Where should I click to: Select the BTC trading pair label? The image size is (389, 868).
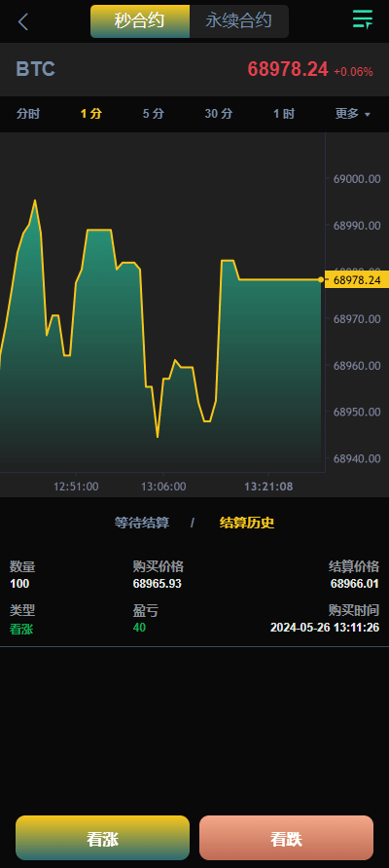[x=35, y=69]
